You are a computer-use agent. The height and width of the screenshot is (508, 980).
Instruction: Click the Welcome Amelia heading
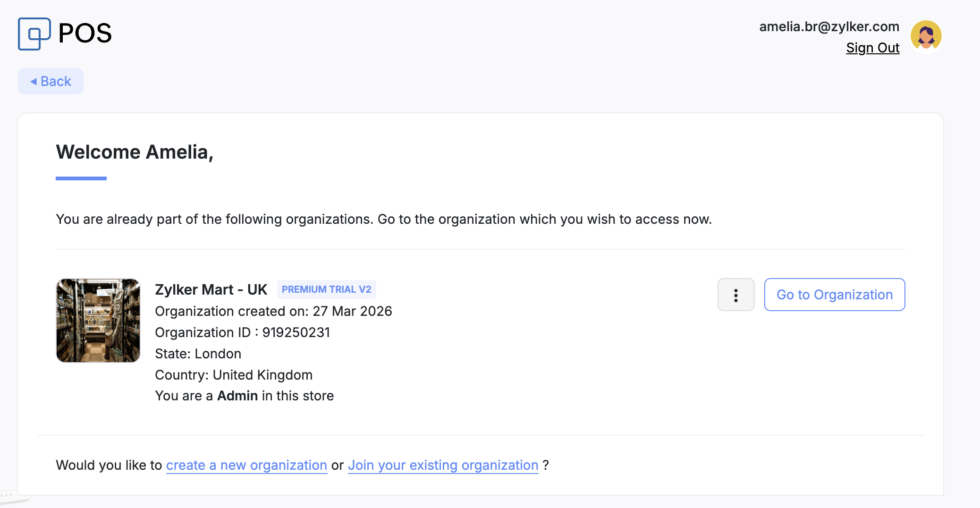(x=135, y=152)
